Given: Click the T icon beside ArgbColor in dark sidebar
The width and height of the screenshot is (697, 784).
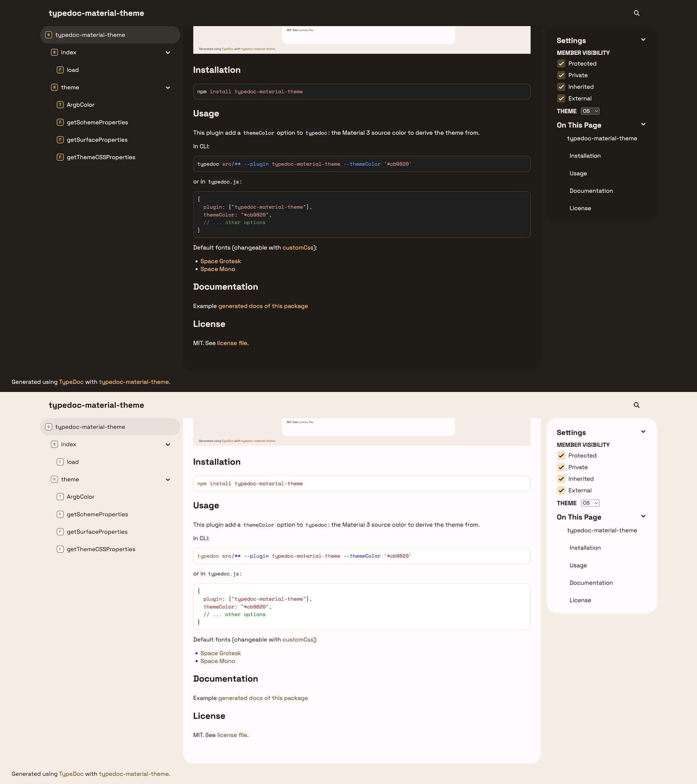Looking at the screenshot, I should click(60, 105).
